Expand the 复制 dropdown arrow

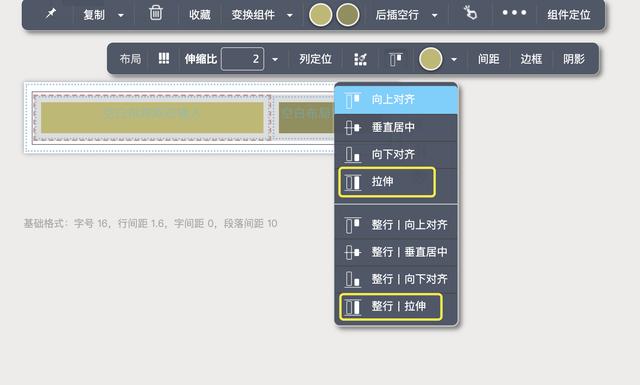(120, 16)
